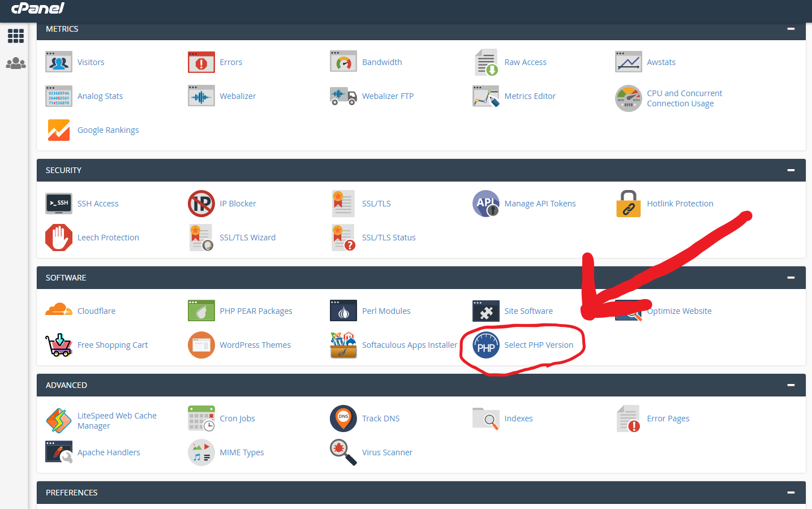Click the cPanel logo
This screenshot has height=509, width=812.
37,8
